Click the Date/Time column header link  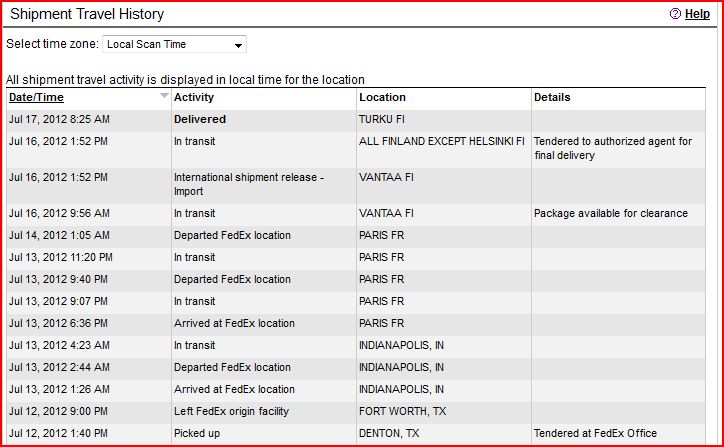point(36,98)
